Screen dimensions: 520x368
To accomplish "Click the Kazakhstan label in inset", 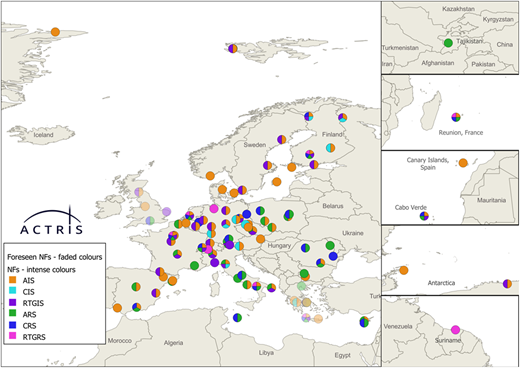I will click(x=459, y=9).
